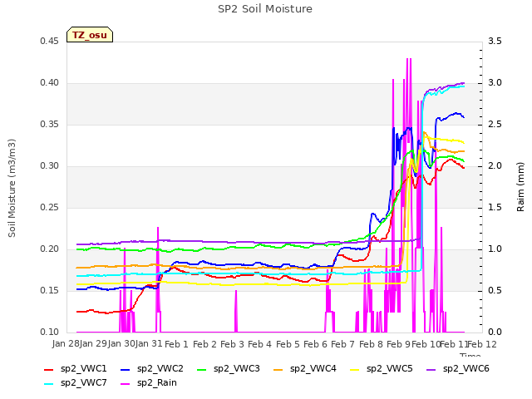Click the TZ_osu annotation box

[x=90, y=35]
